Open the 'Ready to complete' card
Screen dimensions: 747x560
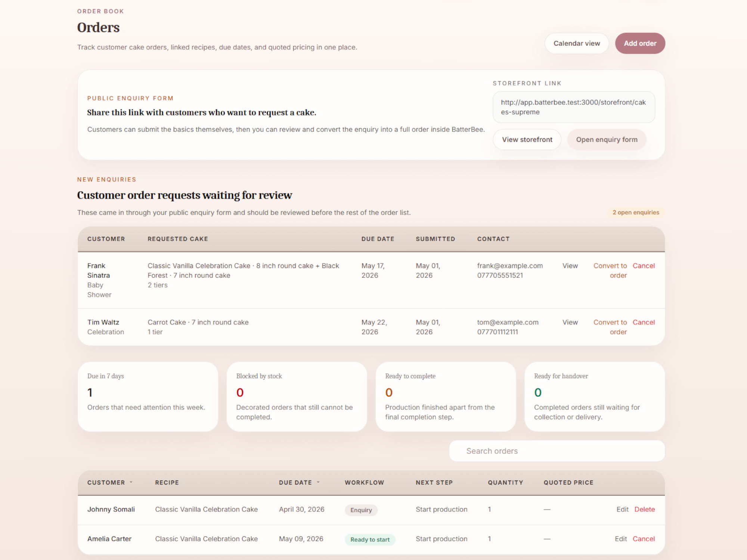click(446, 396)
